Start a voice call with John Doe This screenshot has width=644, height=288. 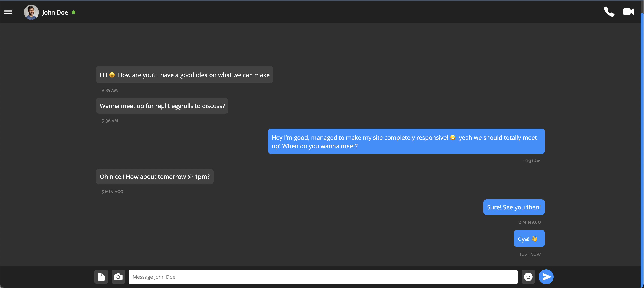coord(609,12)
